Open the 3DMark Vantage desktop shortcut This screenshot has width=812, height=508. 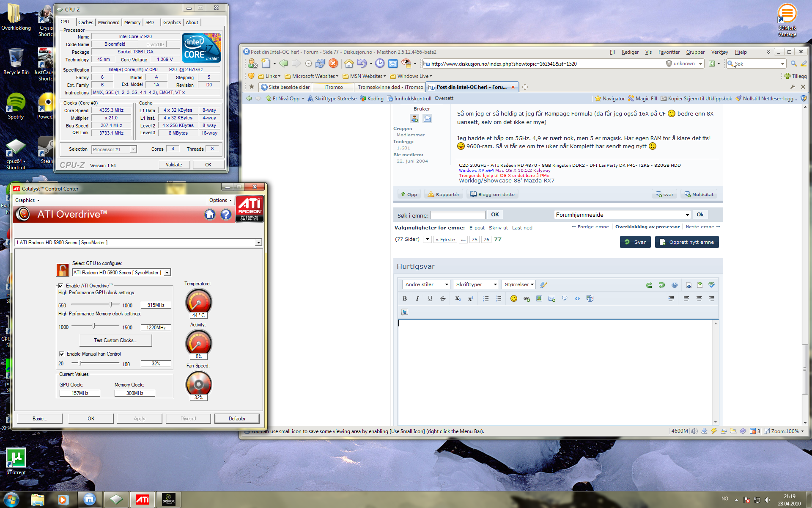[787, 20]
